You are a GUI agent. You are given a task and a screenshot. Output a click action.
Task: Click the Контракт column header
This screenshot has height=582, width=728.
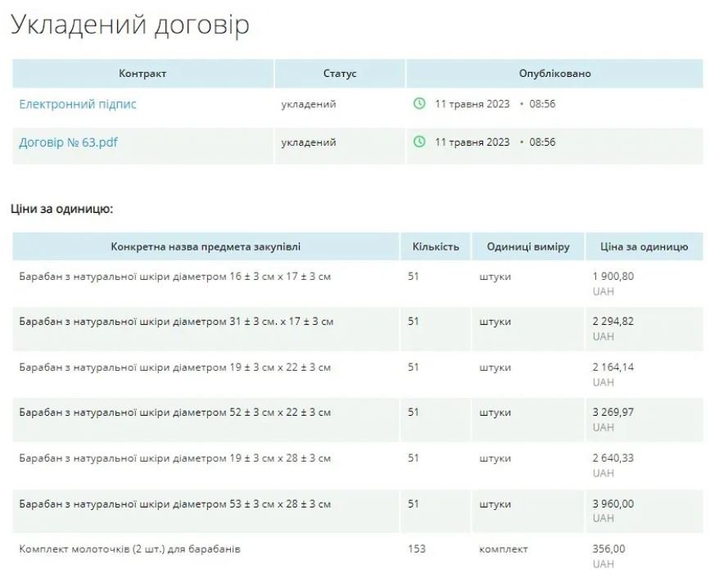(x=142, y=74)
